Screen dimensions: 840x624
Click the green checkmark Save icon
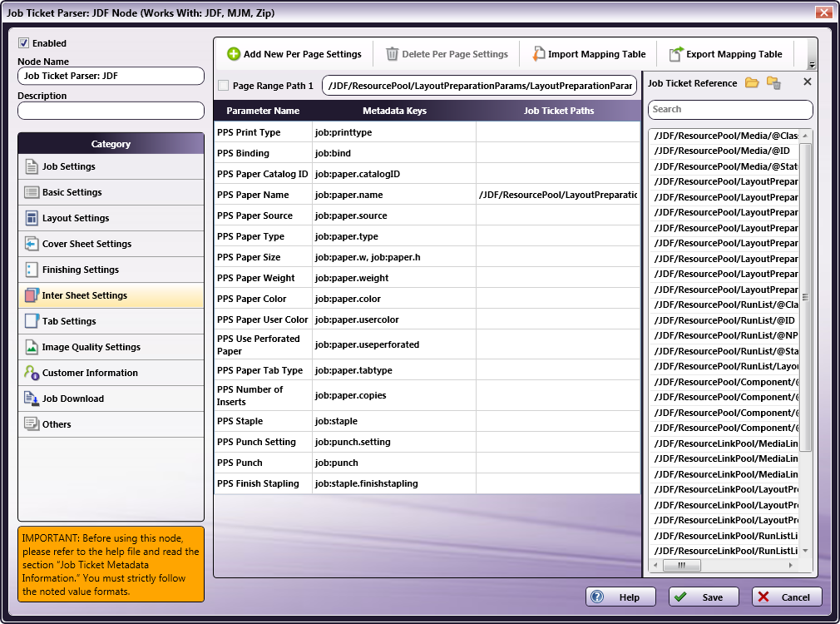680,597
